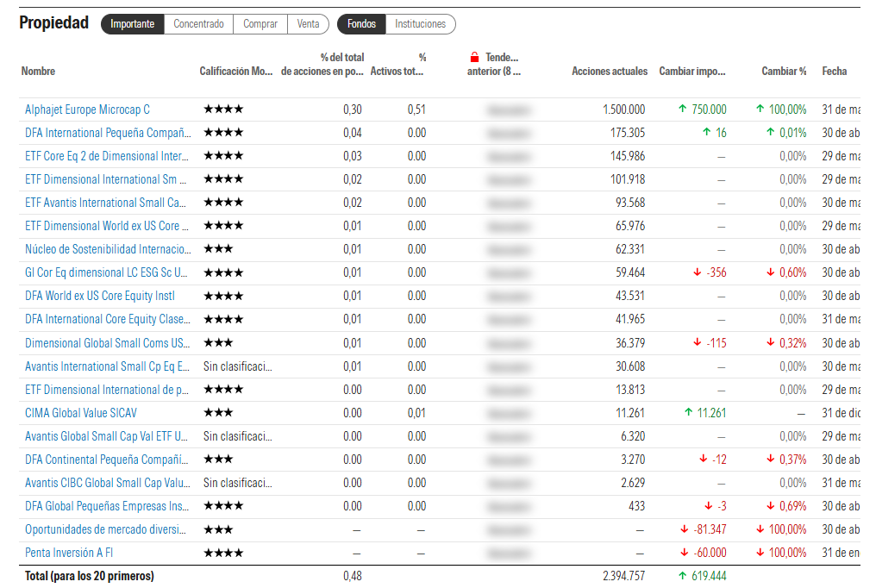Viewport: 876px width, 588px height.
Task: Click the green up arrow beside 750.000
Action: coord(682,109)
